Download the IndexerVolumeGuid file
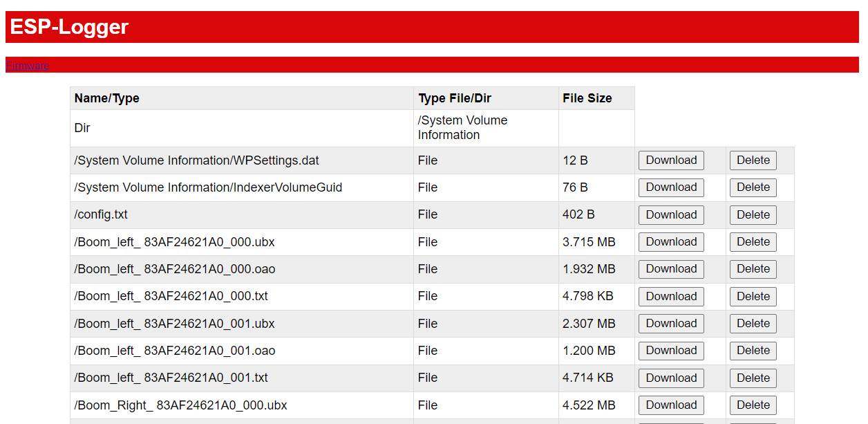Viewport: 868px width, 424px height. (670, 187)
